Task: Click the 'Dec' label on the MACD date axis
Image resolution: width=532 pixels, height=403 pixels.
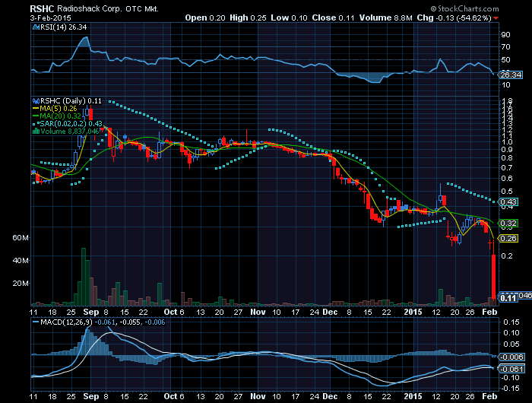Action: (330, 396)
